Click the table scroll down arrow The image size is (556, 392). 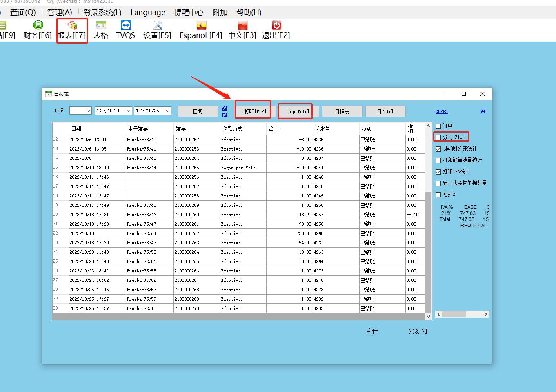(x=428, y=317)
